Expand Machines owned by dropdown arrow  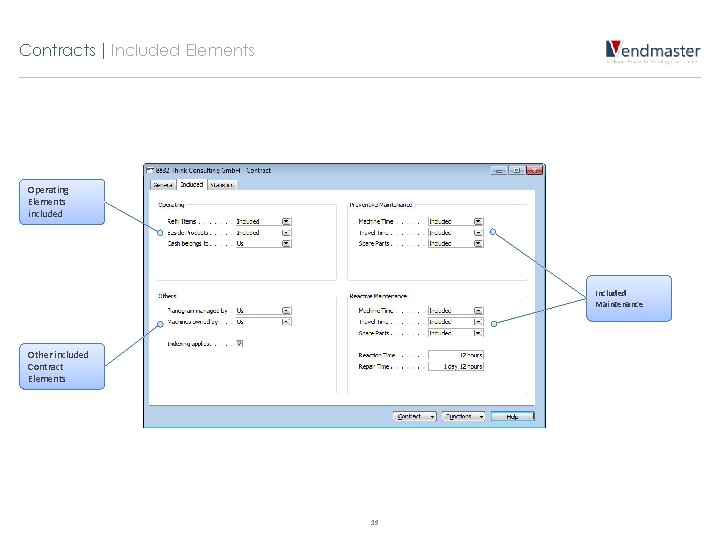(x=286, y=321)
